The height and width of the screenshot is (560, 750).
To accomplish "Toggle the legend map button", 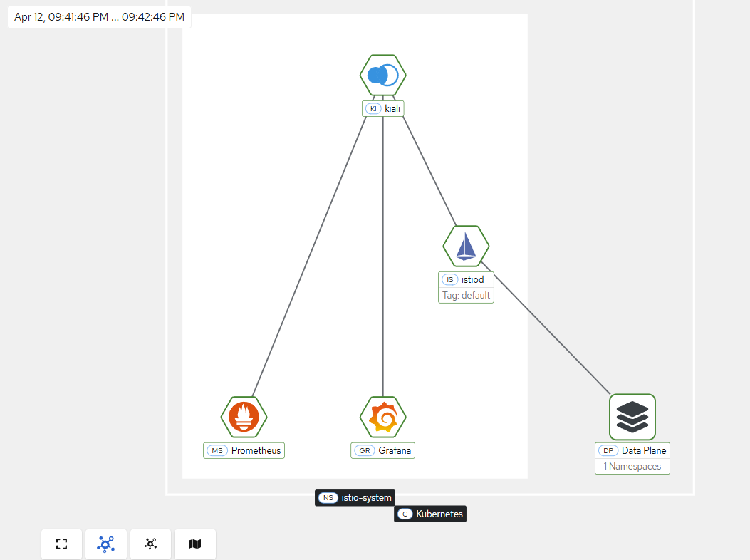I will pyautogui.click(x=194, y=544).
